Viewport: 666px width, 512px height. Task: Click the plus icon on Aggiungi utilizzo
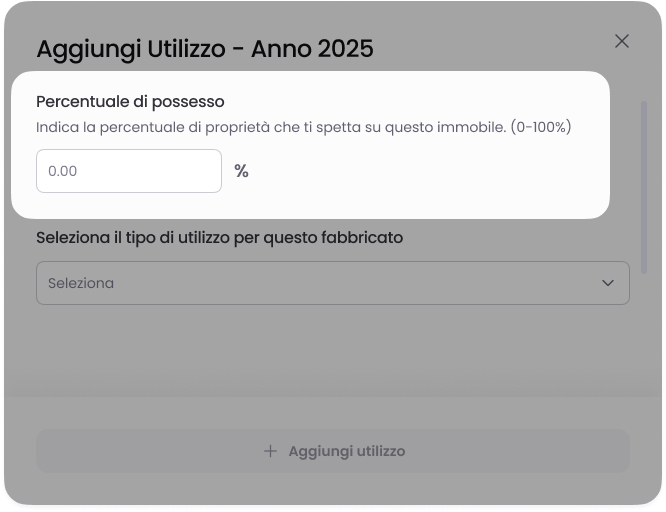click(270, 451)
